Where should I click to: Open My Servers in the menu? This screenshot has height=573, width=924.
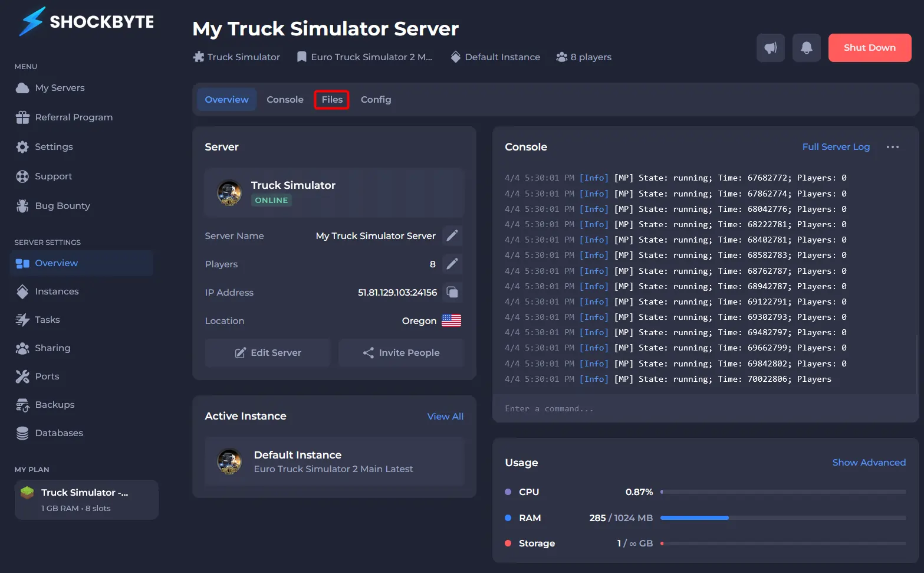[x=50, y=88]
